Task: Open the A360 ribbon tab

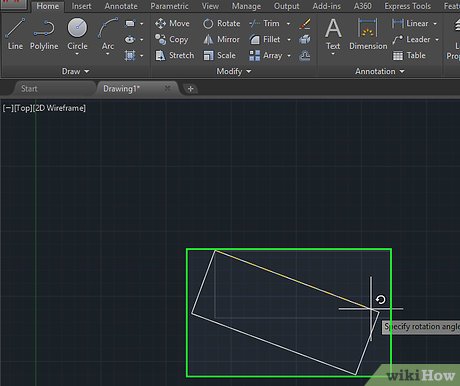Action: [x=363, y=6]
